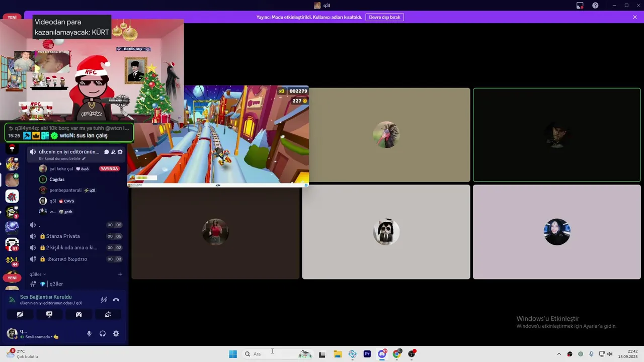
Task: Open voice channel settings gear
Action: [120, 152]
